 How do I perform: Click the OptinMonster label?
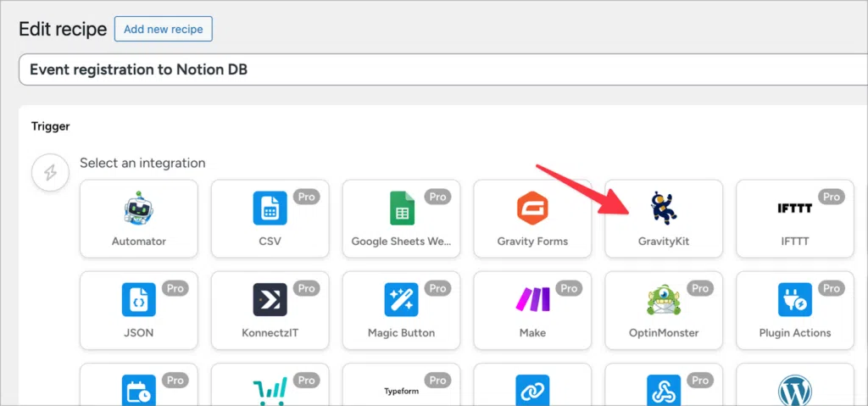click(x=664, y=333)
